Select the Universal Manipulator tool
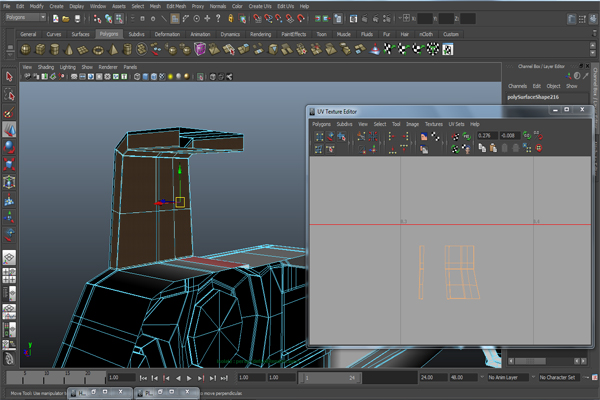Viewport: 600px width, 400px height. [x=9, y=182]
